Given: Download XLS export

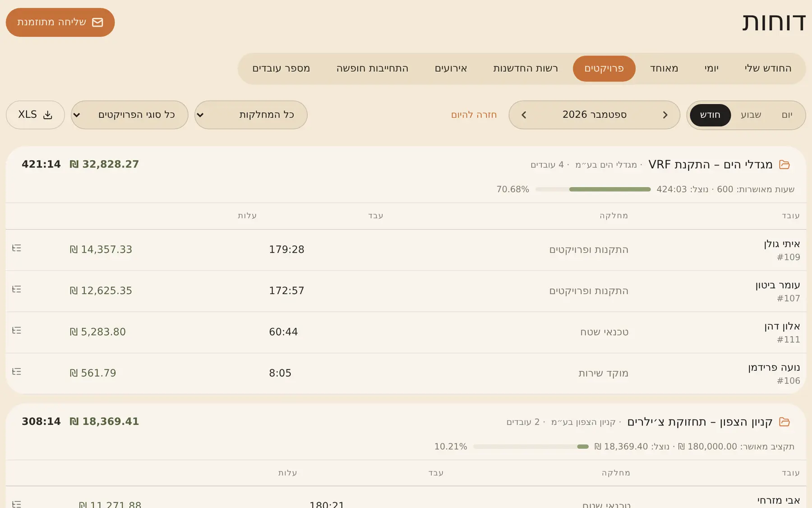Looking at the screenshot, I should click(35, 115).
